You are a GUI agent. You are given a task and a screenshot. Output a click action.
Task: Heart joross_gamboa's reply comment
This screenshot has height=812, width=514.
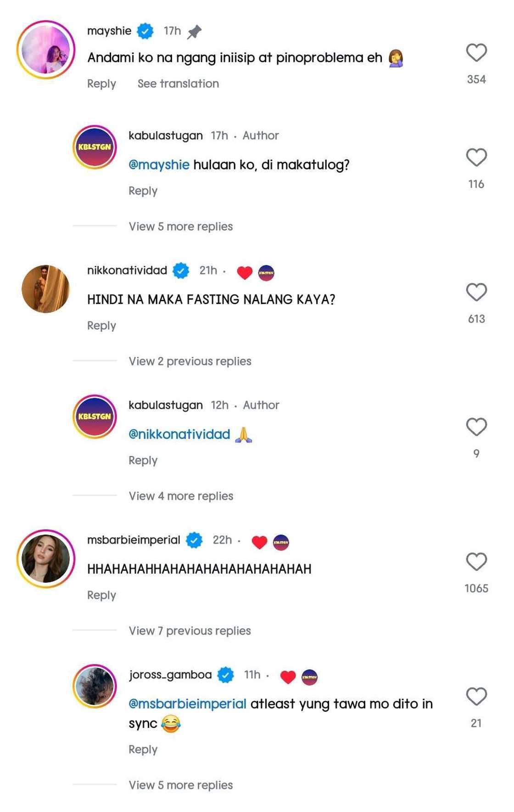coord(476,697)
